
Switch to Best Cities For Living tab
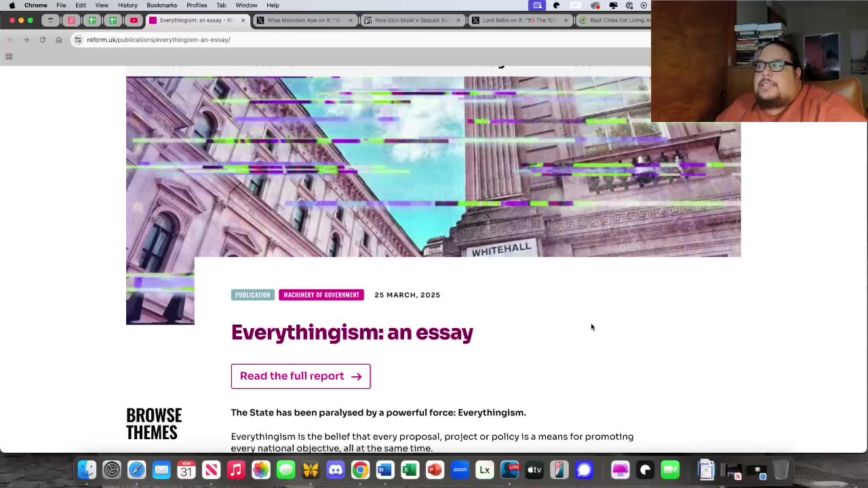614,20
